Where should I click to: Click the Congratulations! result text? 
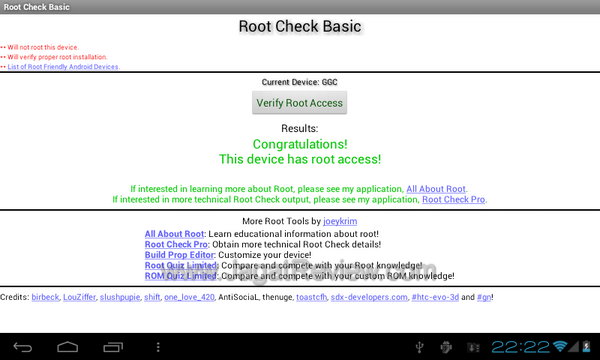tap(300, 144)
